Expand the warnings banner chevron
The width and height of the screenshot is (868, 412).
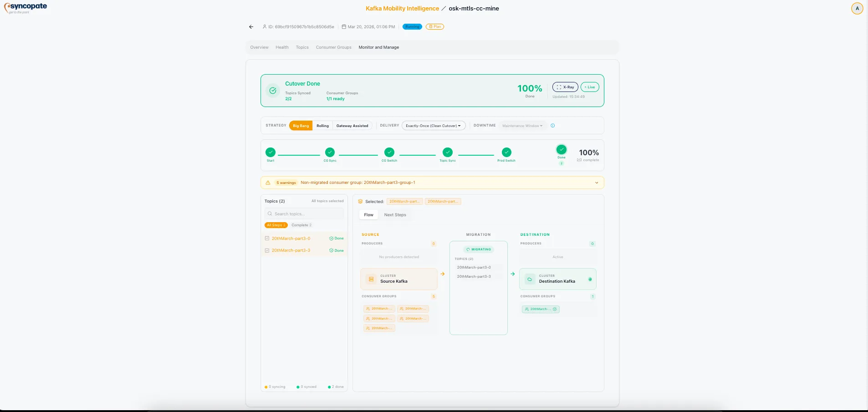pos(597,183)
